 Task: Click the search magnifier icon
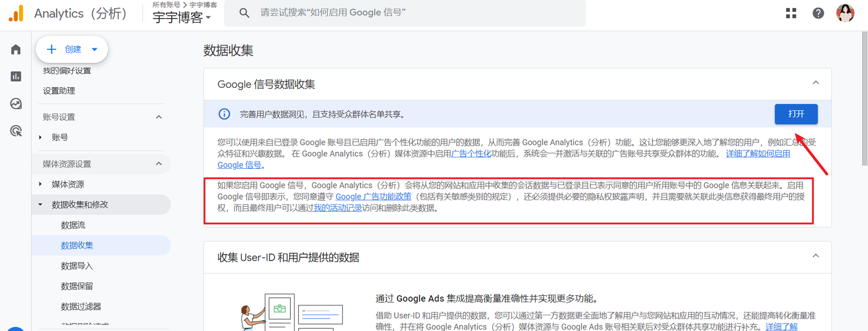(245, 12)
